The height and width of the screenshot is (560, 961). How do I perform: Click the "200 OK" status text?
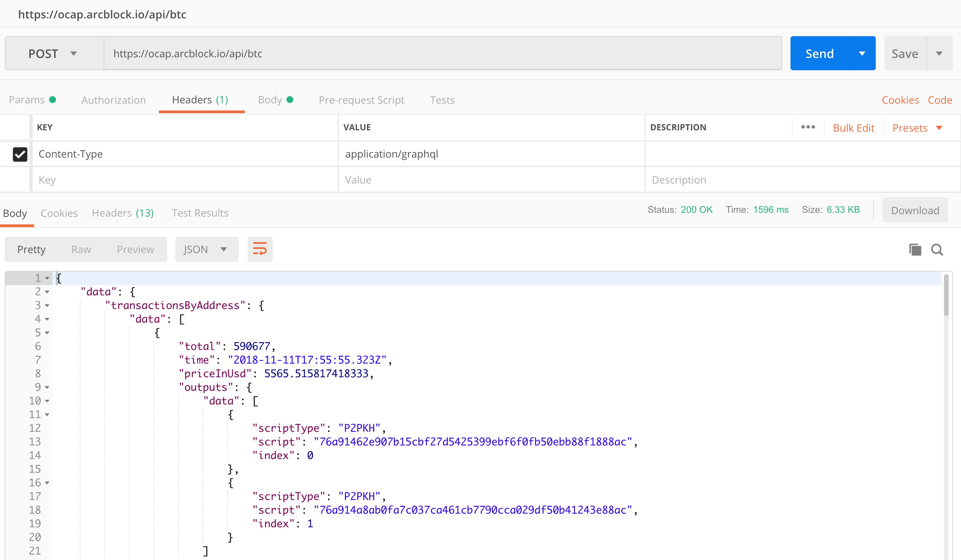pyautogui.click(x=696, y=210)
